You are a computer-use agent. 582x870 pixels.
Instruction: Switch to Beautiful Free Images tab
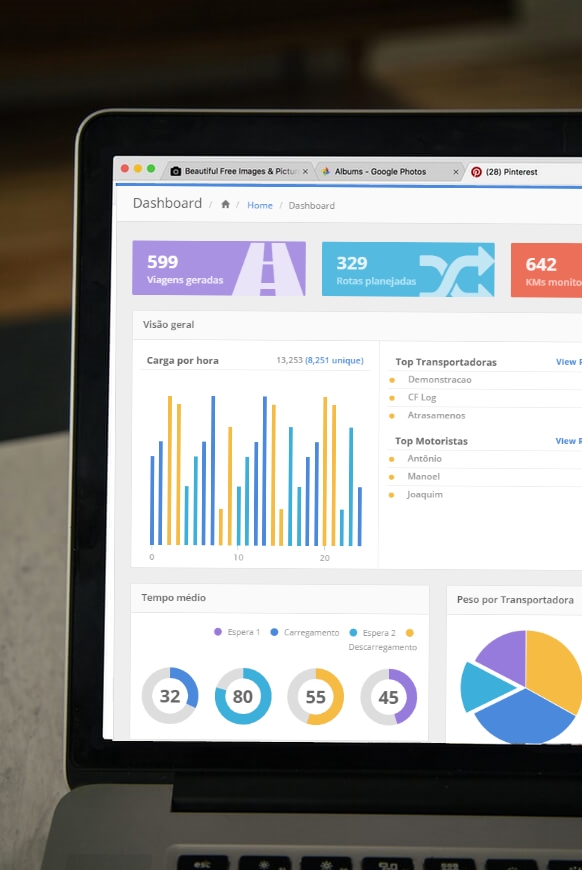(x=239, y=171)
